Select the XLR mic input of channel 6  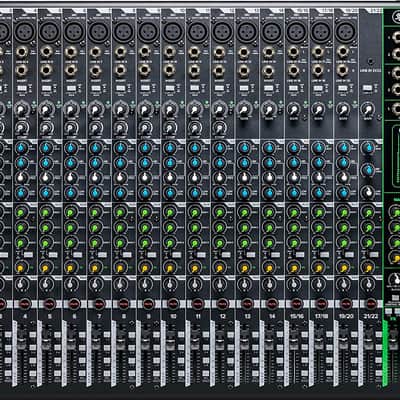[74, 32]
